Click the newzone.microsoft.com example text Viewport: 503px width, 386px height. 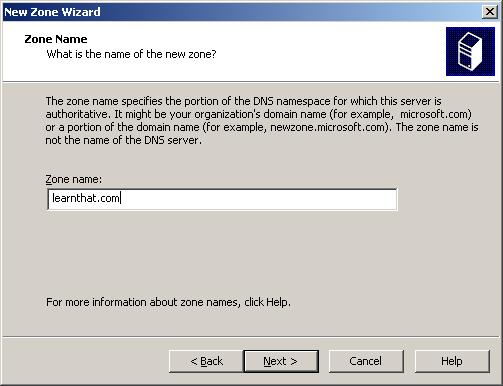point(327,127)
